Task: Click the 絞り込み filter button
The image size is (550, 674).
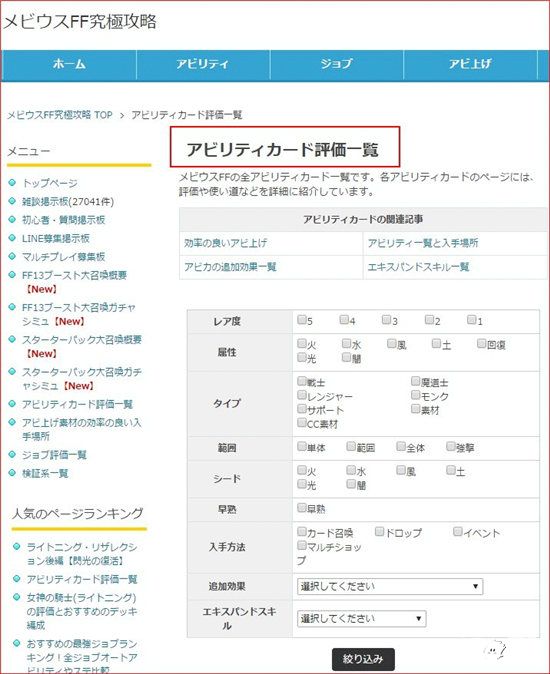Action: (x=363, y=659)
